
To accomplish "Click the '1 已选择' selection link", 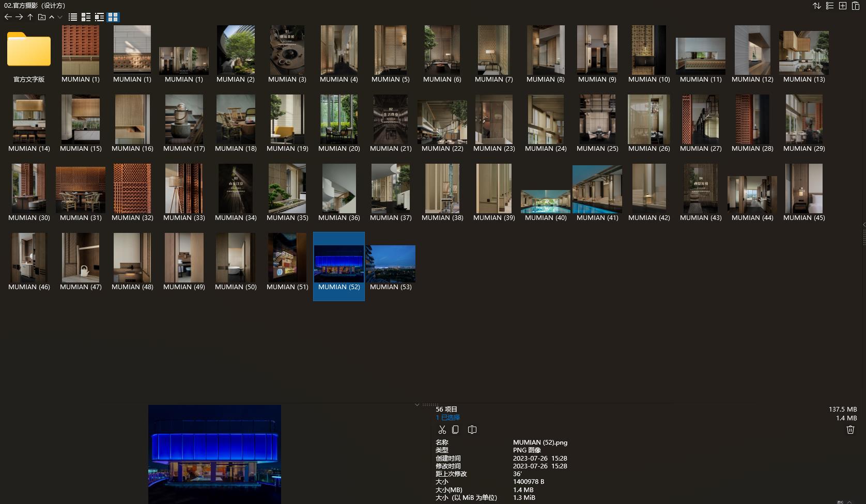I will click(447, 417).
